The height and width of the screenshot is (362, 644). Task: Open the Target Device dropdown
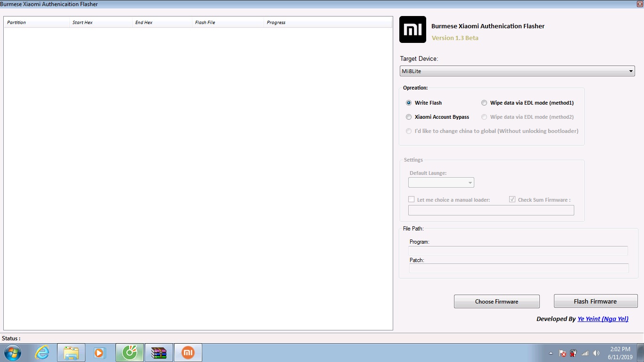click(517, 71)
